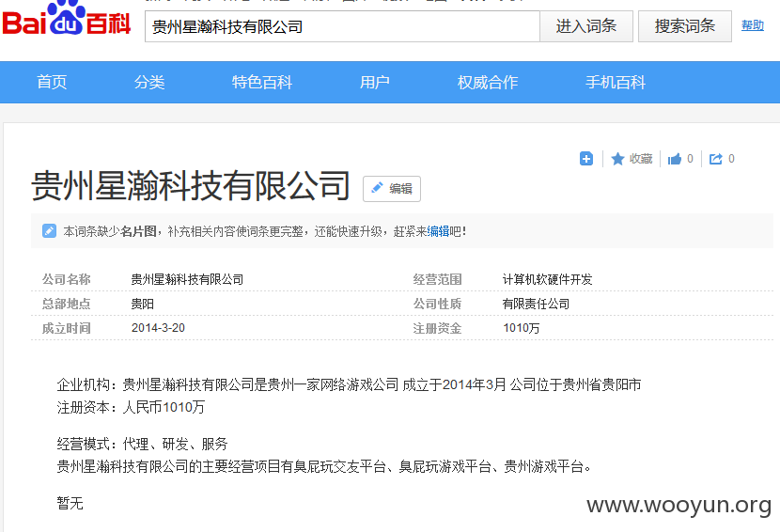The image size is (780, 532).
Task: Click the thumbs-up like icon
Action: click(x=675, y=159)
